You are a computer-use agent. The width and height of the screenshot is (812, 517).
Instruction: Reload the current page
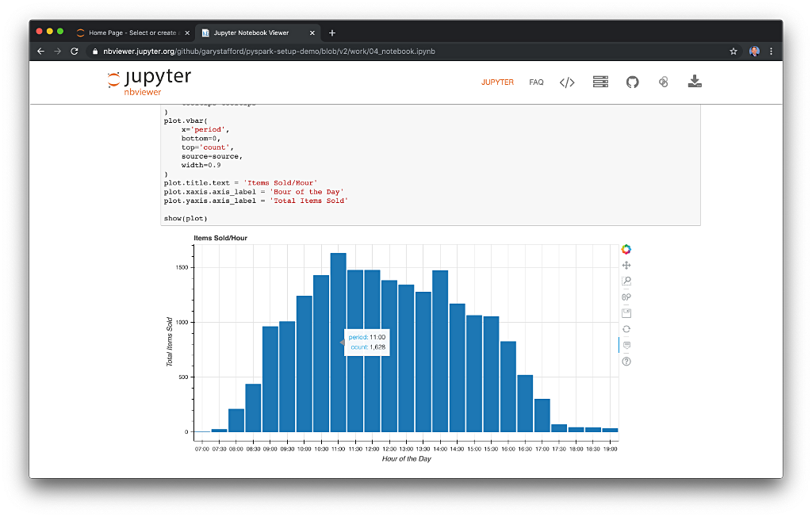point(75,52)
